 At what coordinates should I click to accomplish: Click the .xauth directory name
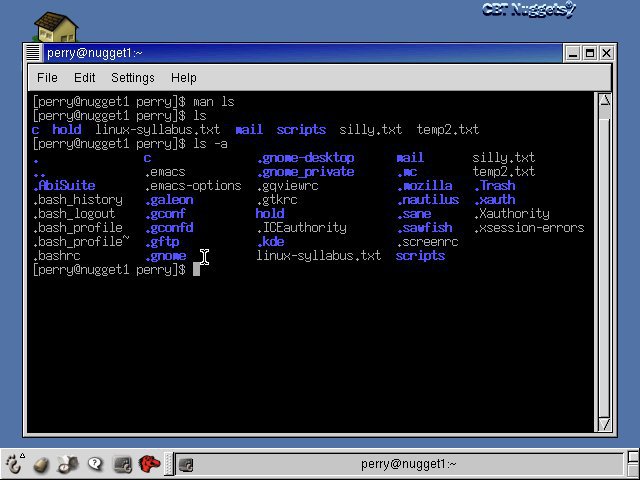pos(495,200)
